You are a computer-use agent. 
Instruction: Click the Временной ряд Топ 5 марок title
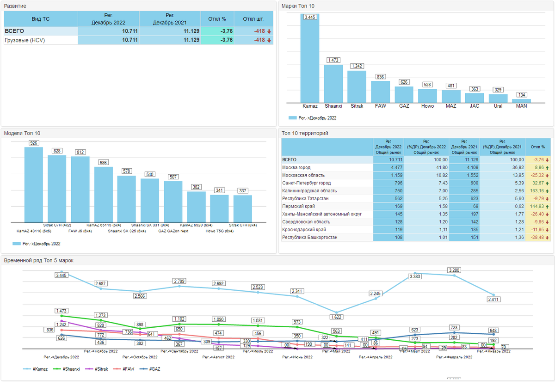coord(38,261)
